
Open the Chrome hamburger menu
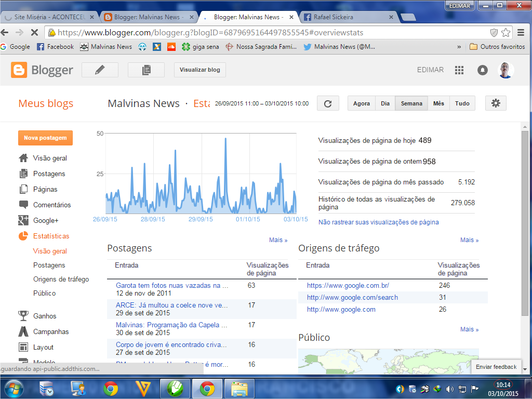[x=521, y=33]
